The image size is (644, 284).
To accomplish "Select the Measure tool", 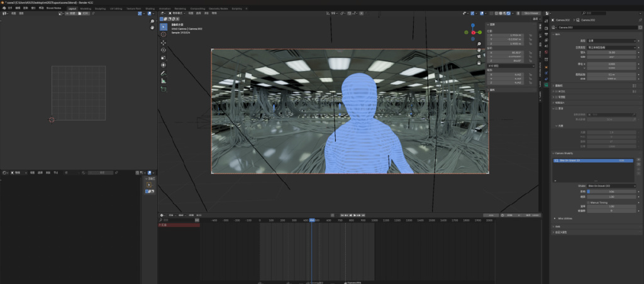I will click(x=164, y=81).
